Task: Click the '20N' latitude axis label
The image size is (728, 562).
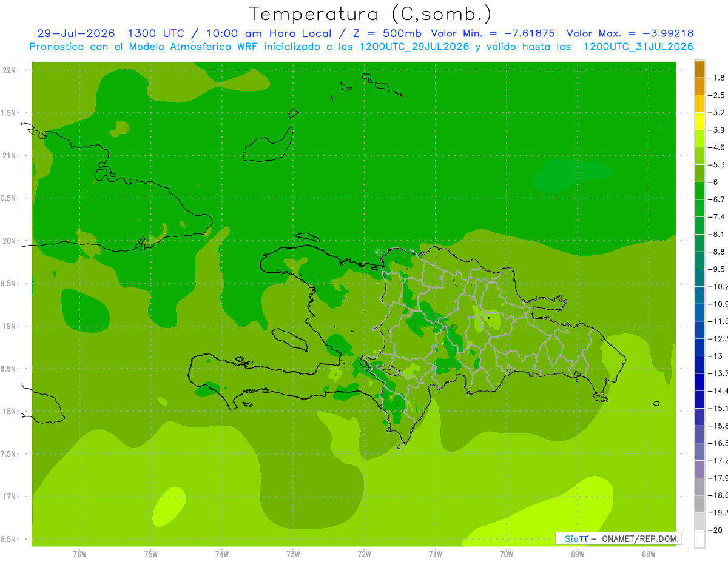Action: [10, 241]
